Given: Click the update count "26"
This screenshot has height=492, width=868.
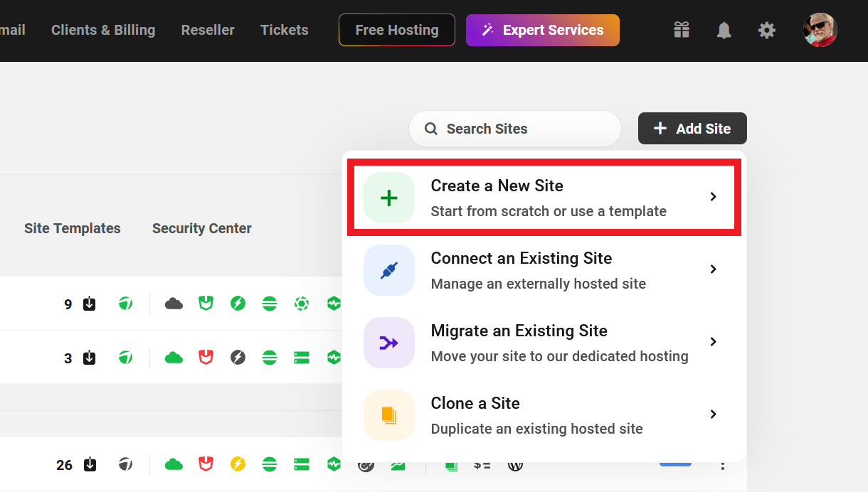Looking at the screenshot, I should 64,465.
